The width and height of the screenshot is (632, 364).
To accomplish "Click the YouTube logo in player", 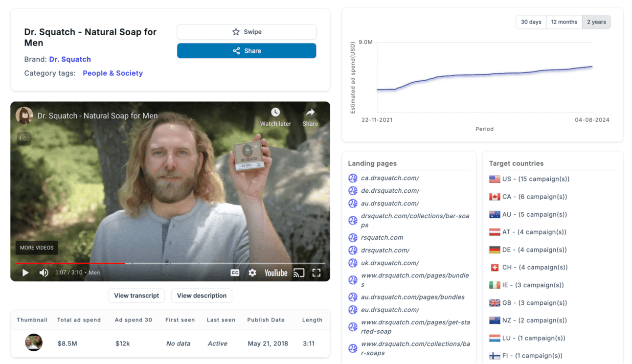I will coord(275,273).
